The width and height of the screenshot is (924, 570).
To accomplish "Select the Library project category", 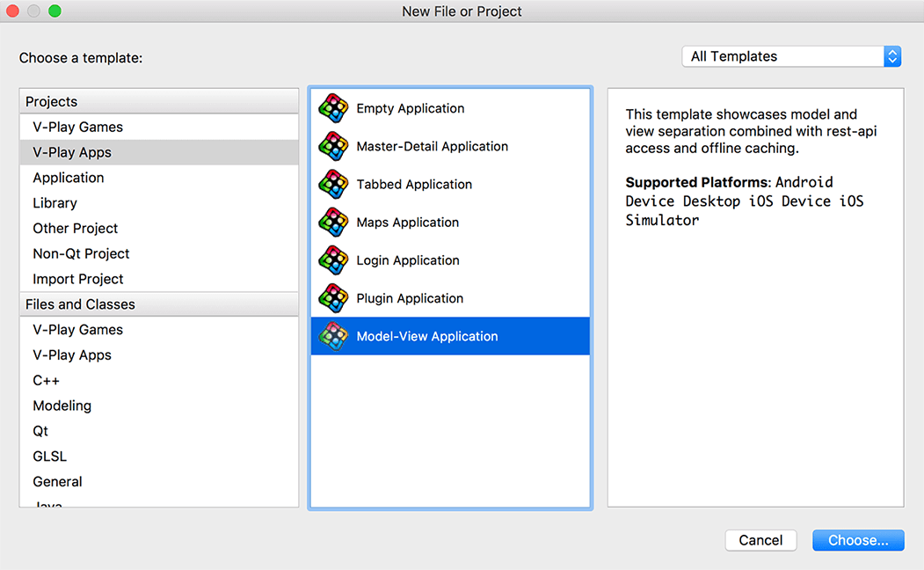I will [159, 203].
